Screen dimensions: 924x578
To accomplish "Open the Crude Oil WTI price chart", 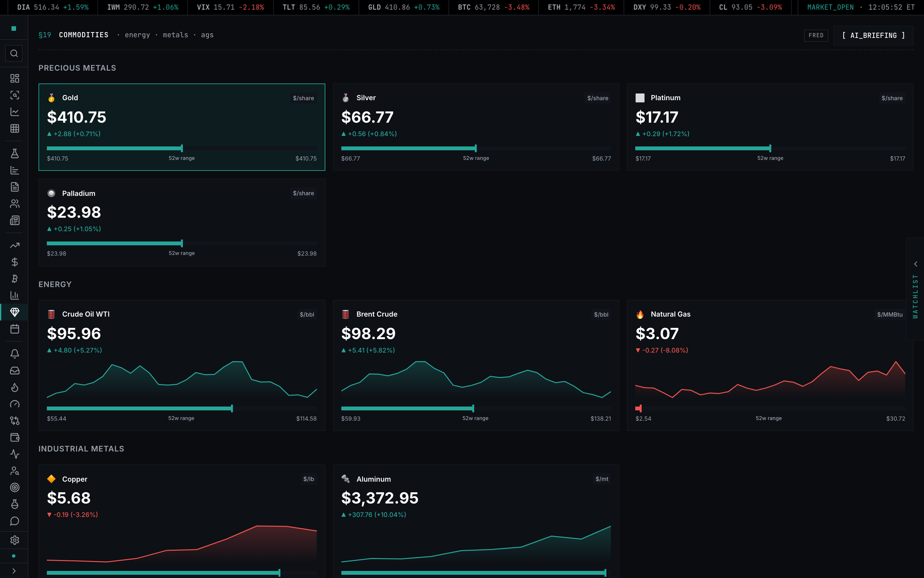I will click(182, 380).
